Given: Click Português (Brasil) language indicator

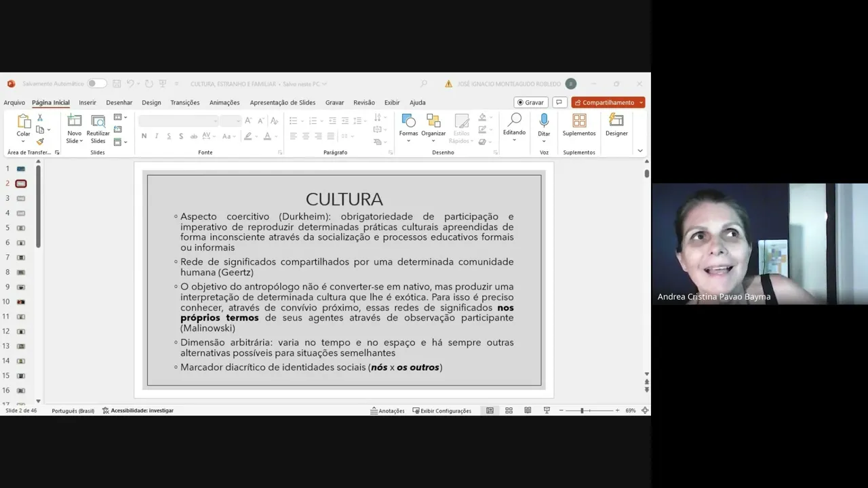Looking at the screenshot, I should coord(73,411).
